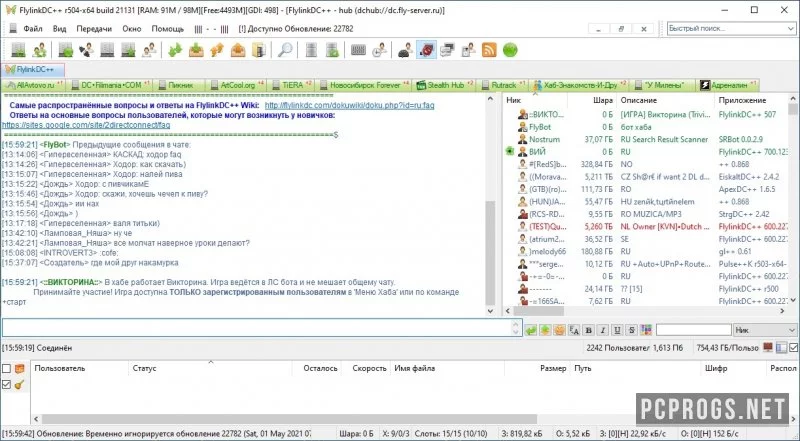Click the broom cleanup icon in transfers panel
This screenshot has width=800, height=441.
click(19, 384)
